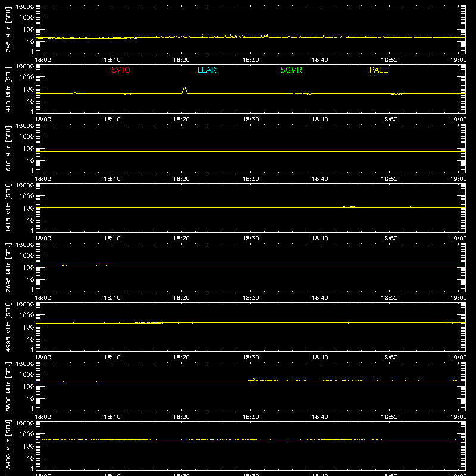
Task: Click the 610 MHz [SFU] axis title
Action: click(x=8, y=148)
